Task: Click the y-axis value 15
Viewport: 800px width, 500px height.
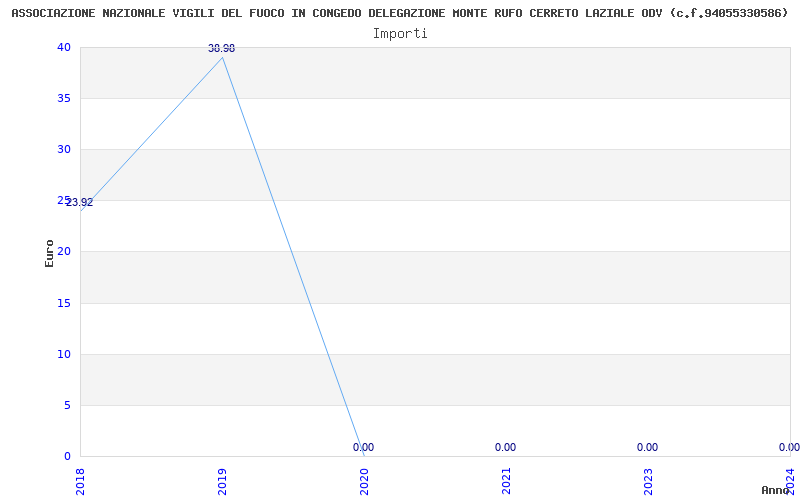Action: tap(64, 304)
